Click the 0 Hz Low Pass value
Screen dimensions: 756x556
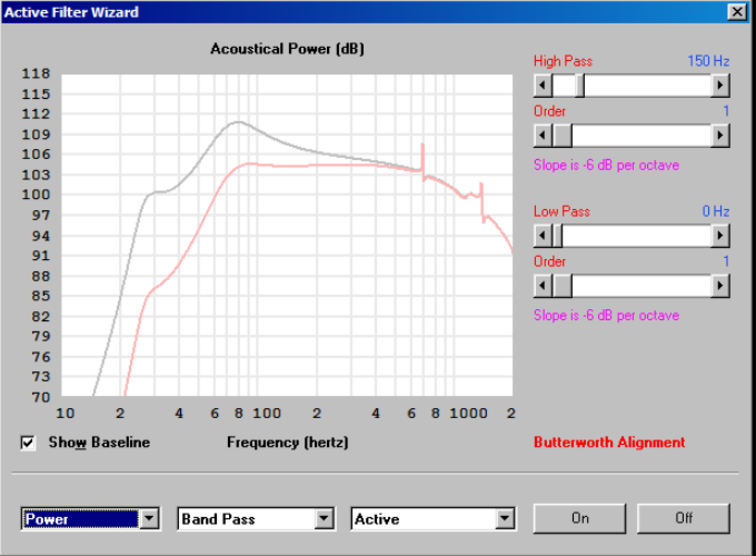(715, 211)
